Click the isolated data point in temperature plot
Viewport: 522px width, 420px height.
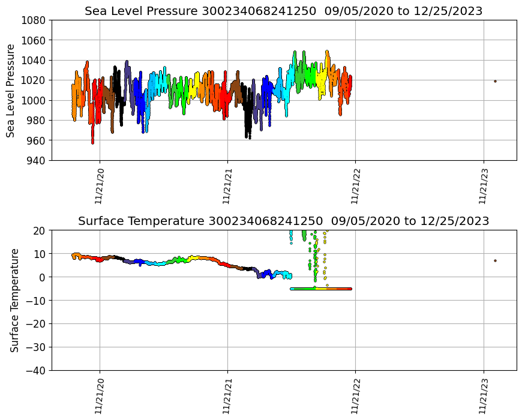click(495, 260)
